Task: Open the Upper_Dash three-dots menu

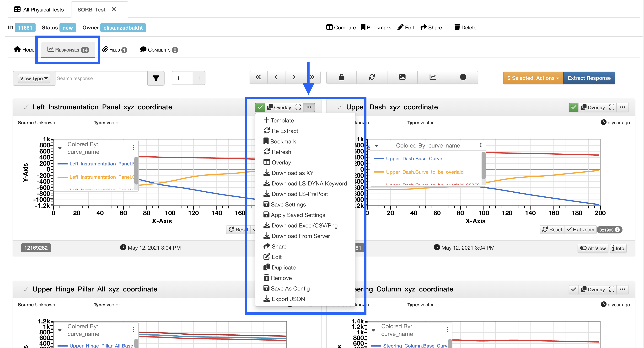Action: 623,107
